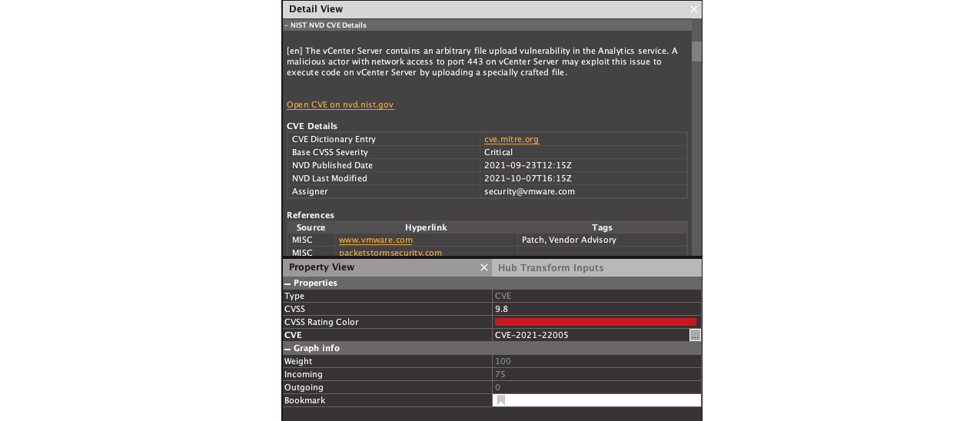
Task: Select the 'Weight' property label
Action: click(298, 361)
